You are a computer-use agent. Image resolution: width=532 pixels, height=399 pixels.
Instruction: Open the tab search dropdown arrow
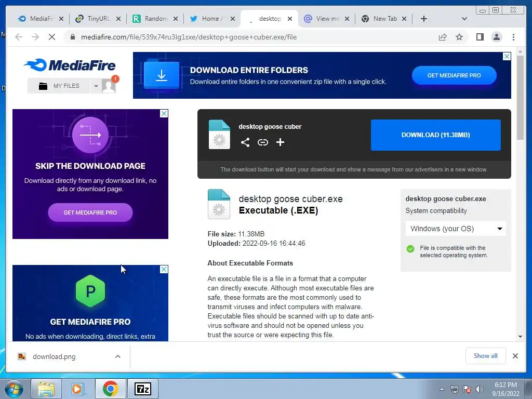464,19
